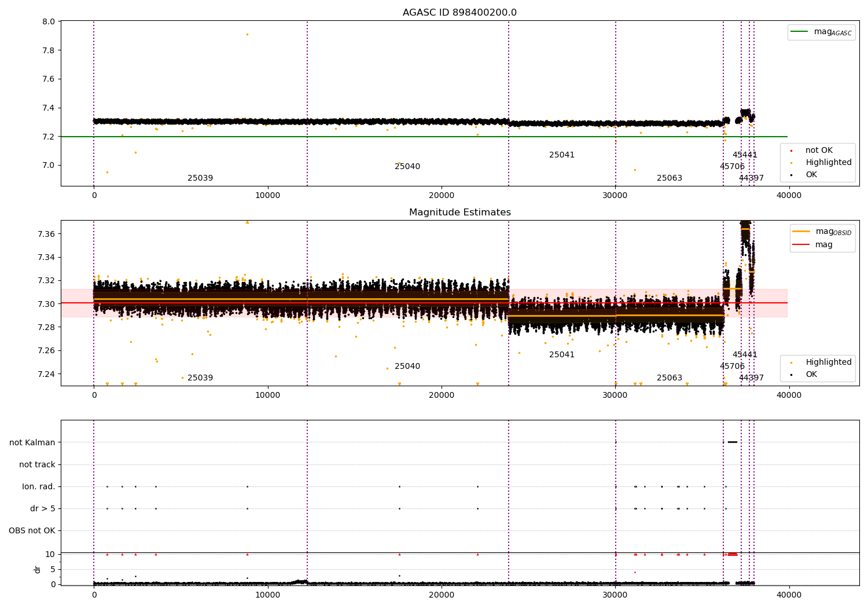Click the 7.2 y-axis tick of top plot

tap(49, 137)
